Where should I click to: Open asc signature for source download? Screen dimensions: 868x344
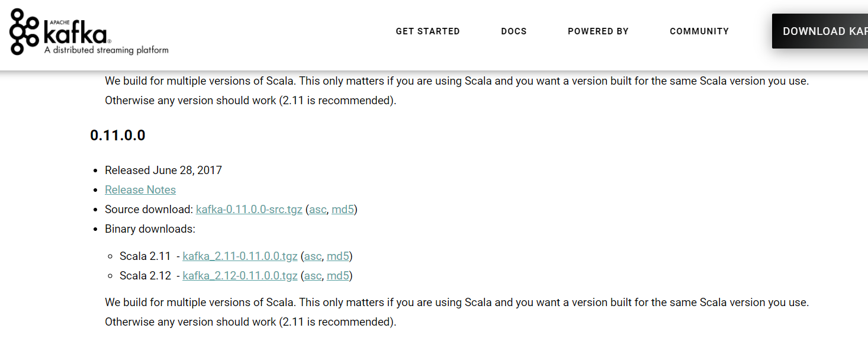pyautogui.click(x=318, y=210)
